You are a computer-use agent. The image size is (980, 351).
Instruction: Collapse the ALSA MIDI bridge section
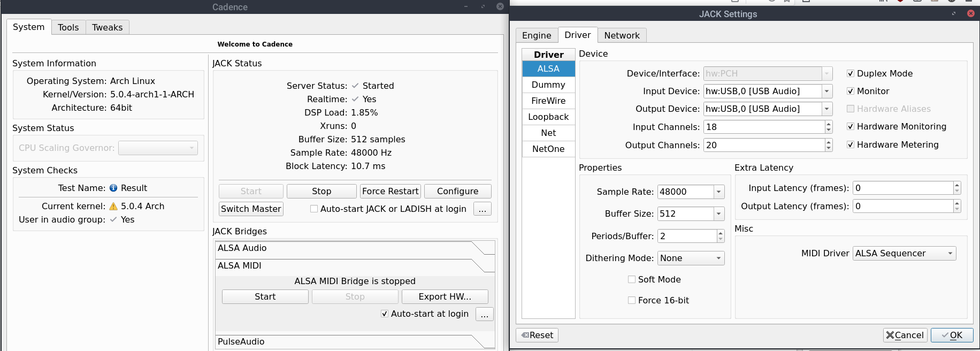(354, 266)
